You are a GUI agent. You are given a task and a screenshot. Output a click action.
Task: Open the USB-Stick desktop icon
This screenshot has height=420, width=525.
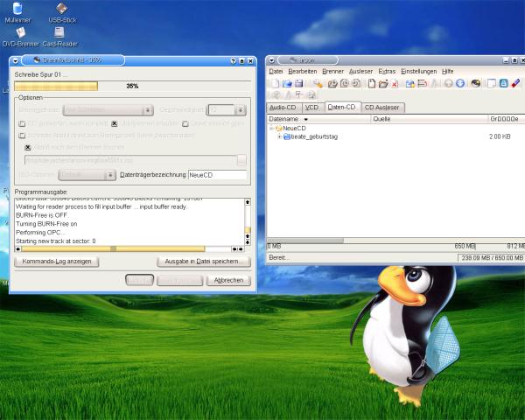pyautogui.click(x=62, y=9)
